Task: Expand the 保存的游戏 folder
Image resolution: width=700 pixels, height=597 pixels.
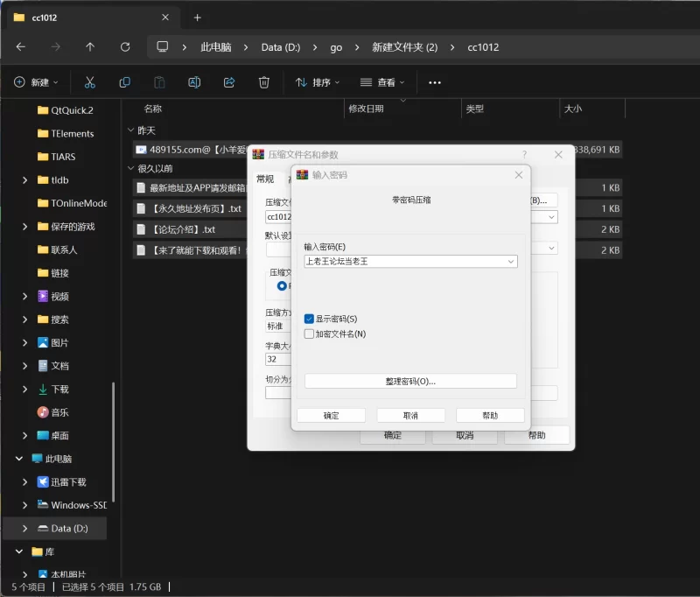Action: tap(25, 227)
